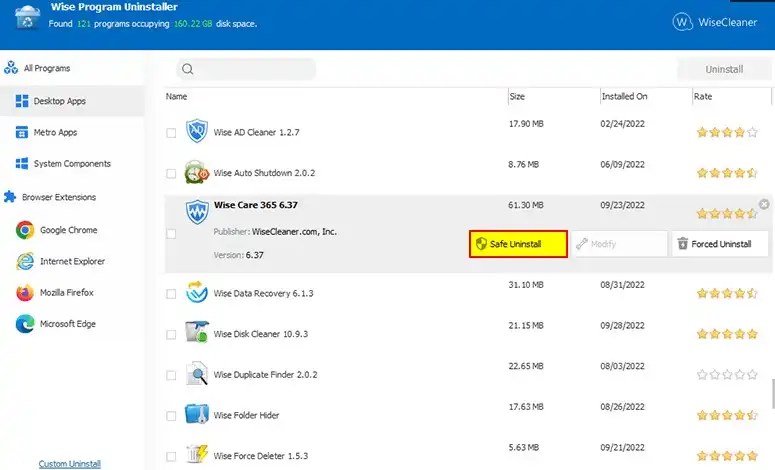Tick the Wise Duplicate Finder 2.0.2 checkbox

pos(171,376)
